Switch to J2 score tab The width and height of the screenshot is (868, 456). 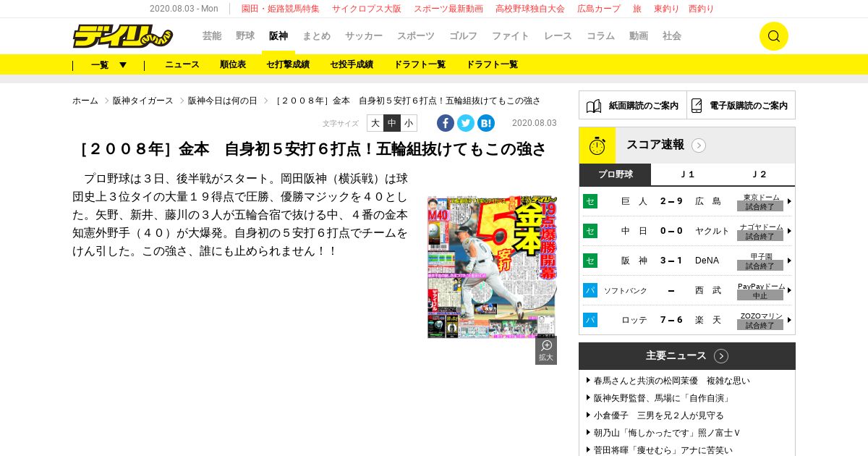click(x=759, y=174)
